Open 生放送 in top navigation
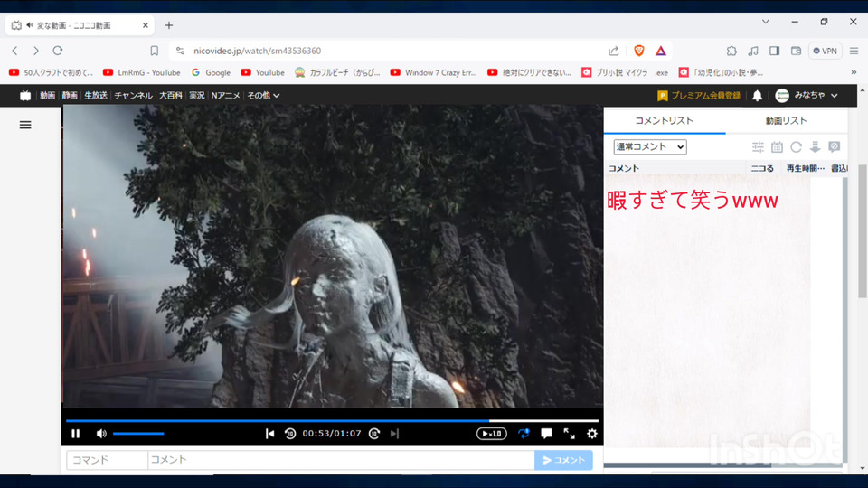The height and width of the screenshot is (488, 868). pos(96,95)
